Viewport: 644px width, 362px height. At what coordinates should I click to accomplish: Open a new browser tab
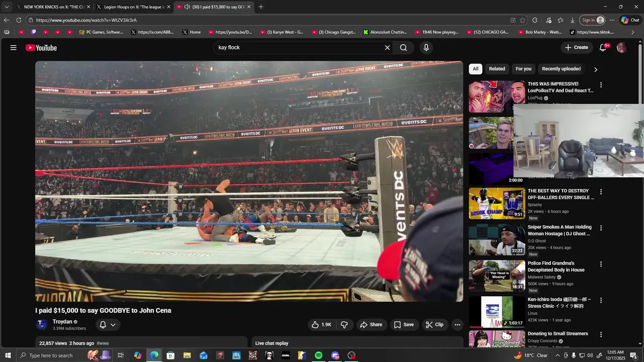[261, 7]
